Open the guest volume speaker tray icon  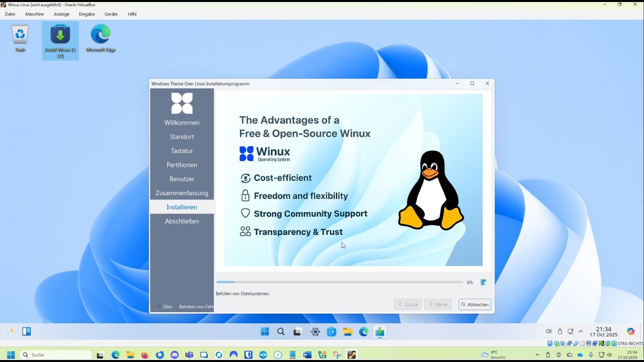[549, 332]
